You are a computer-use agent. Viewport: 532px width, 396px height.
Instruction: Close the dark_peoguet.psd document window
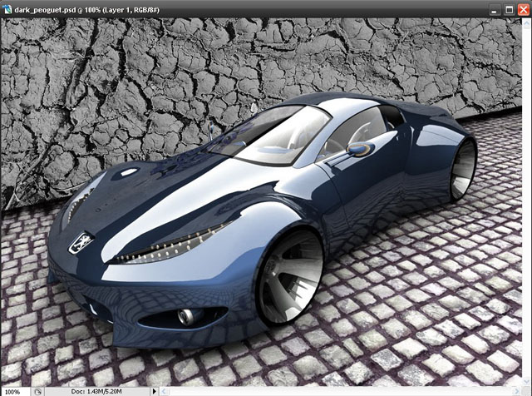(x=524, y=10)
